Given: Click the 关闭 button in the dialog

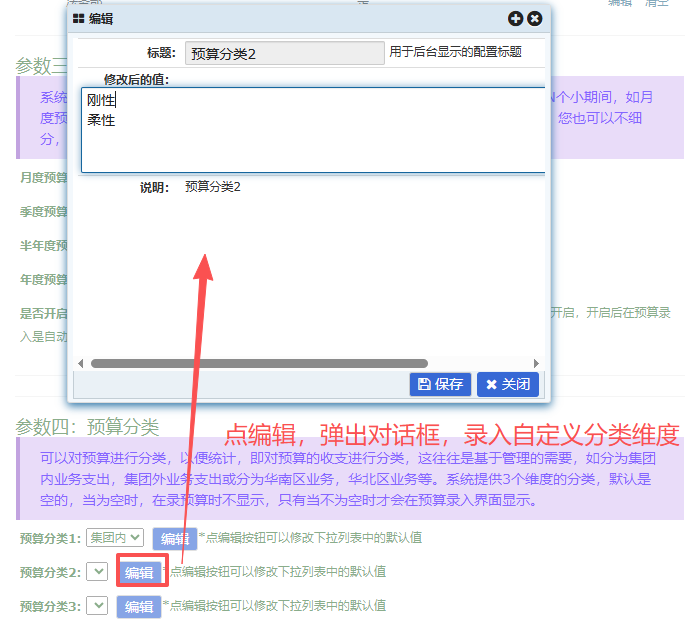Looking at the screenshot, I should 508,384.
